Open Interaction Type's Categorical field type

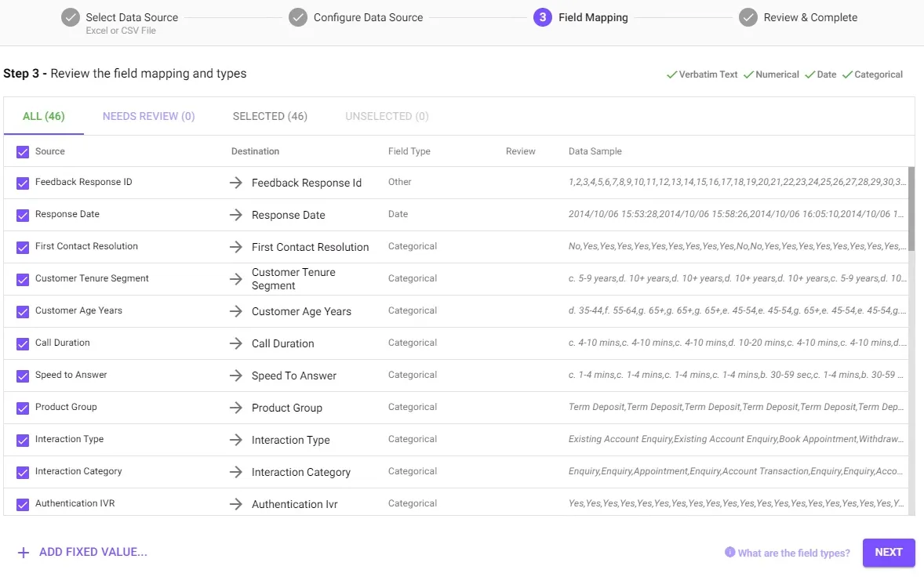(x=413, y=439)
